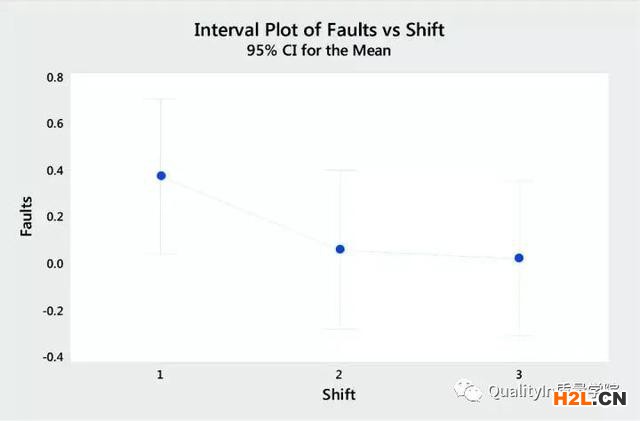This screenshot has width=640, height=421.
Task: Click the lower error bar cap for Shift 2
Action: tap(340, 329)
